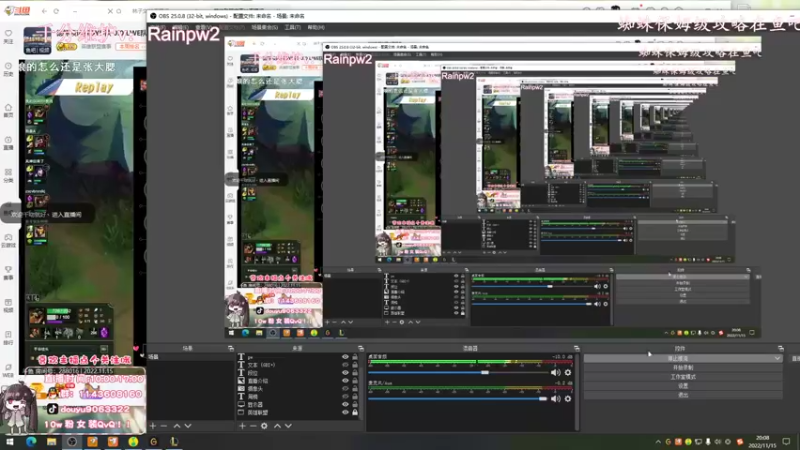
Task: Toggle lock on first text source
Action: 355,357
